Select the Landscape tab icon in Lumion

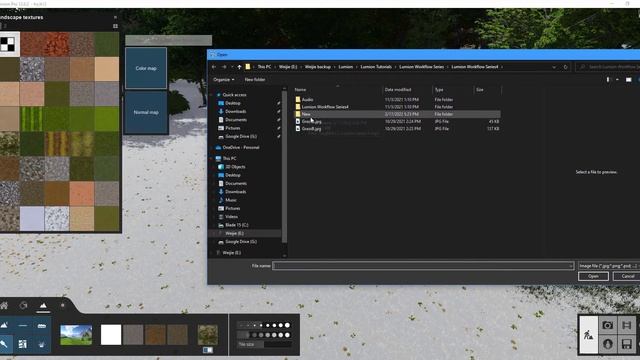coord(43,305)
